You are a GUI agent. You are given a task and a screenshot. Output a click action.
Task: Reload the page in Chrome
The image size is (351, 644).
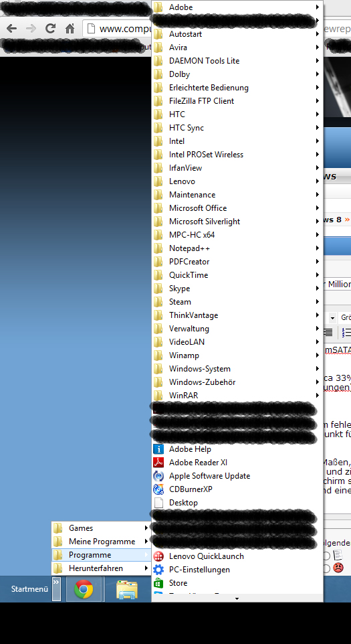click(50, 28)
